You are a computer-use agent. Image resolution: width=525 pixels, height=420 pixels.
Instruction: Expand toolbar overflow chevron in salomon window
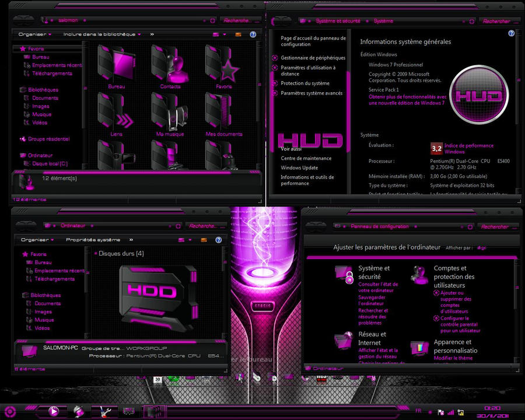(x=152, y=34)
